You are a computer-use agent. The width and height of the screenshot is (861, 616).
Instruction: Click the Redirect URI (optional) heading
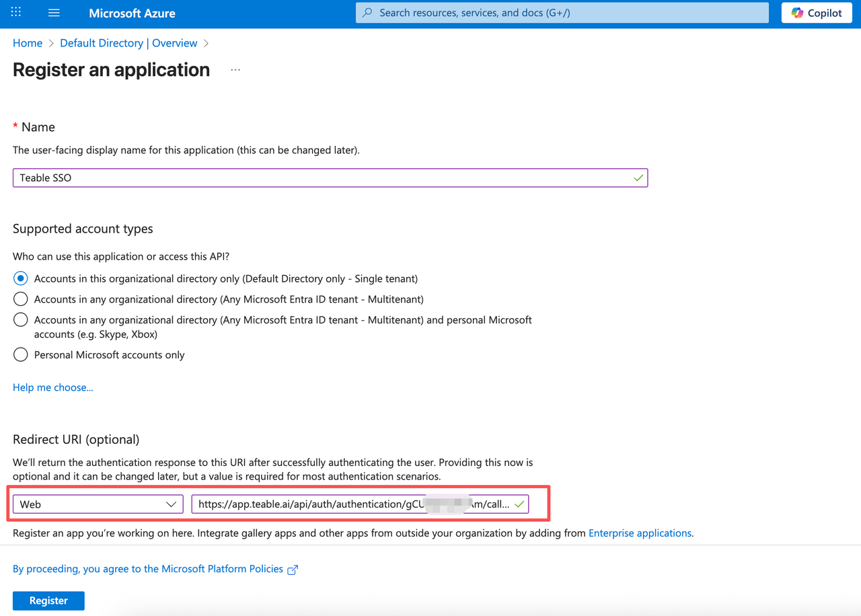(76, 439)
